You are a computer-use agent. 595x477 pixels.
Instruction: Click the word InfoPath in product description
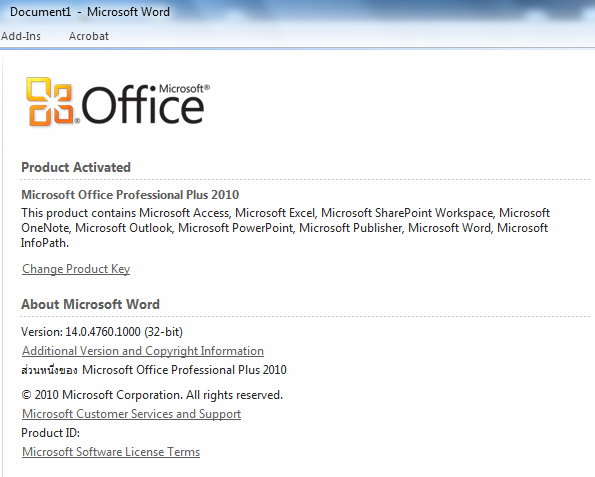(x=44, y=243)
